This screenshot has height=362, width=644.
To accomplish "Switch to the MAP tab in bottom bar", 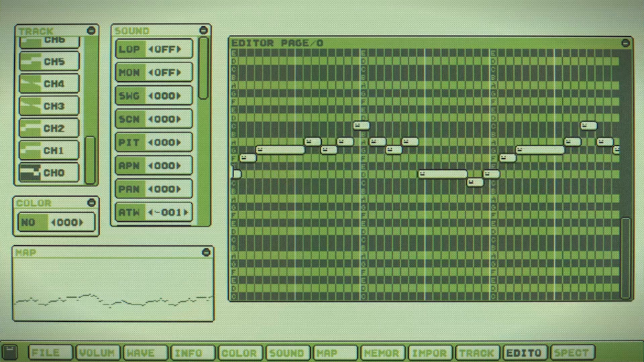I will click(335, 353).
